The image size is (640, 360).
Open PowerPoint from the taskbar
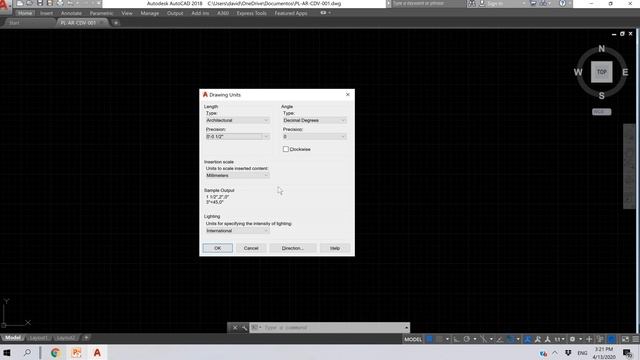click(76, 353)
